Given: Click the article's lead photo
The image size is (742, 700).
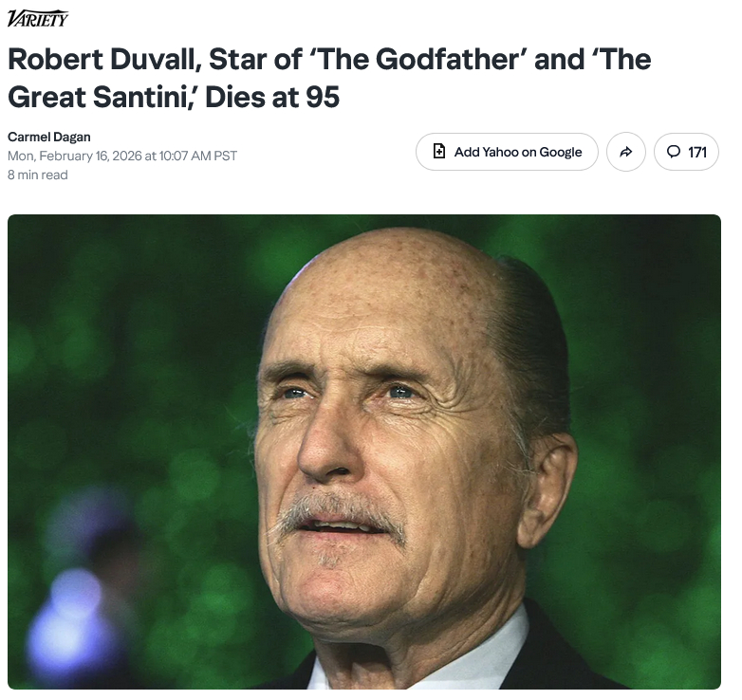Looking at the screenshot, I should [x=364, y=451].
